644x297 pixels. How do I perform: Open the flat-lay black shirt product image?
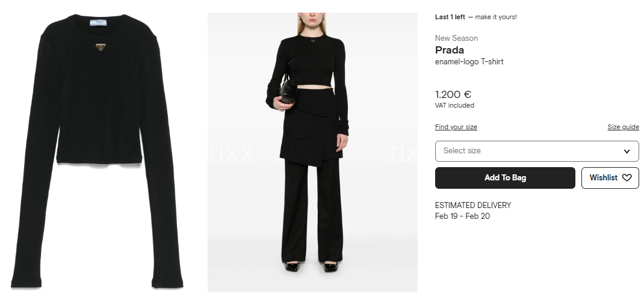click(97, 151)
